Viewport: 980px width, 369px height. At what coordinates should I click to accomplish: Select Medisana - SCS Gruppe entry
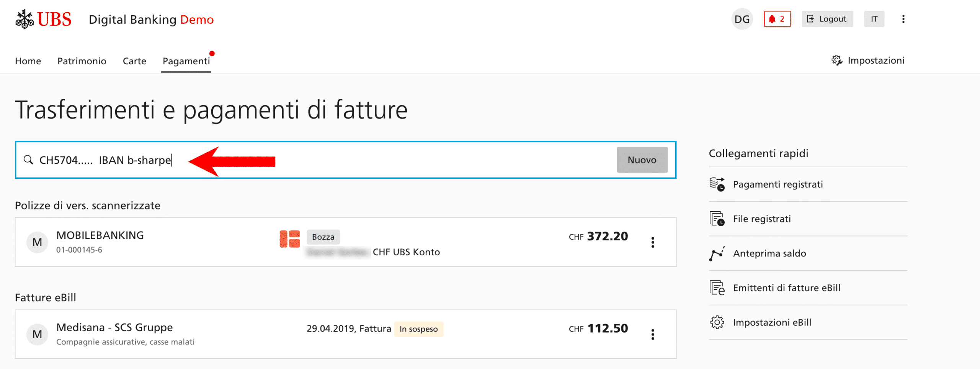click(x=114, y=327)
